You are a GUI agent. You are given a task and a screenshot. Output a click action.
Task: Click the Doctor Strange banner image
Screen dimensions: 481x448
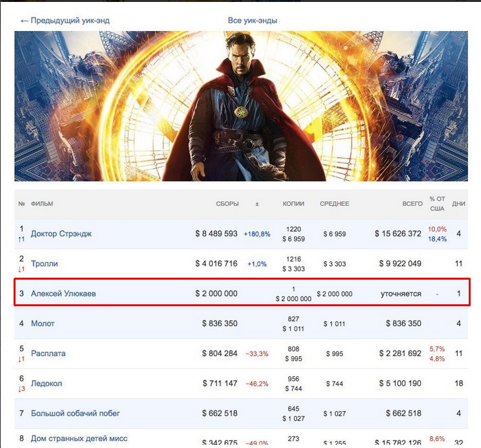[x=241, y=106]
